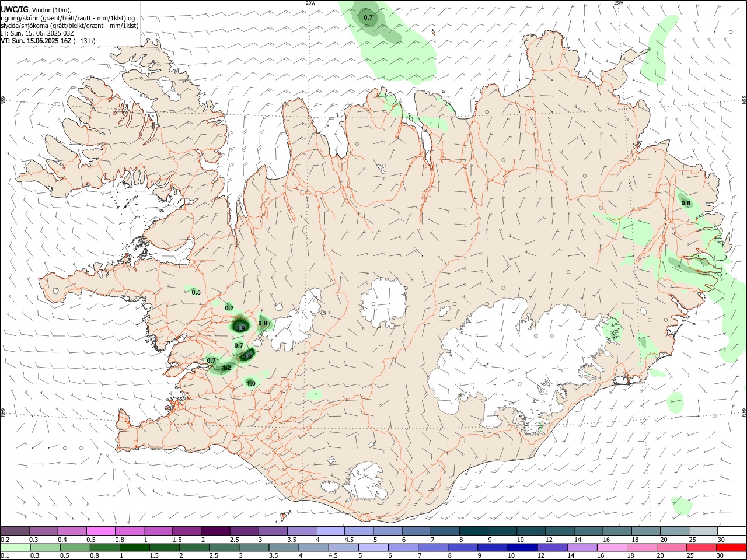Click the slydda/snjókoma legend description line

(x=70, y=25)
